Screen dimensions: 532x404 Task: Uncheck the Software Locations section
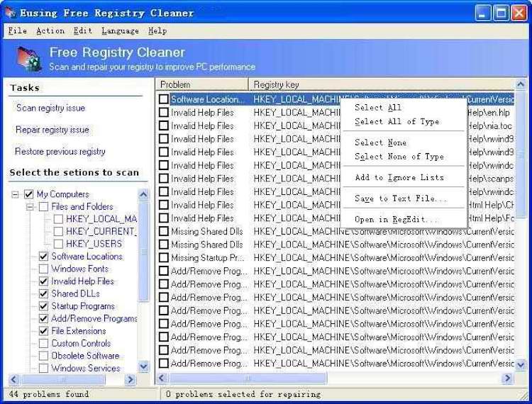[44, 257]
